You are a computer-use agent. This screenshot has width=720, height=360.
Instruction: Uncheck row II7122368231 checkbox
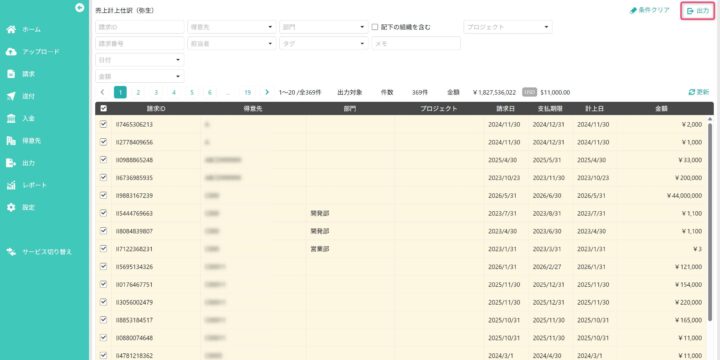[x=103, y=248]
